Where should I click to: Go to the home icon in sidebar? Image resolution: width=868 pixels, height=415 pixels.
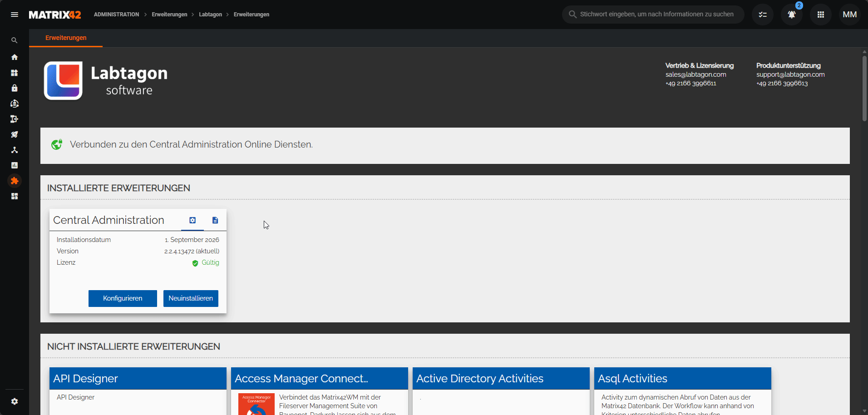15,57
